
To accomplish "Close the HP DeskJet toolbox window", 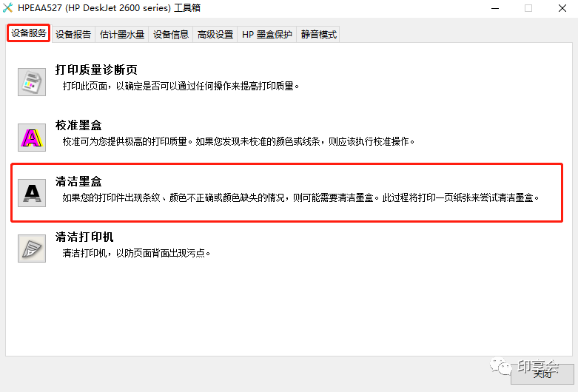I will click(562, 8).
